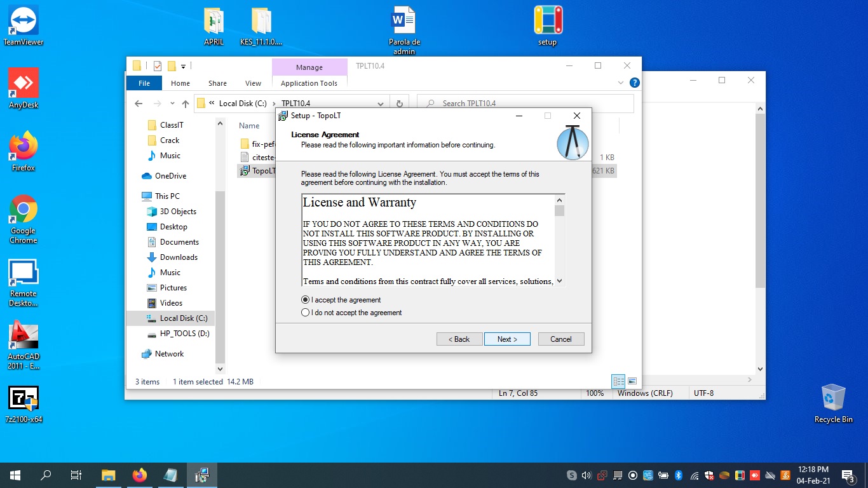Viewport: 868px width, 488px height.
Task: Expand the Explorer ribbon chevron
Action: click(621, 83)
